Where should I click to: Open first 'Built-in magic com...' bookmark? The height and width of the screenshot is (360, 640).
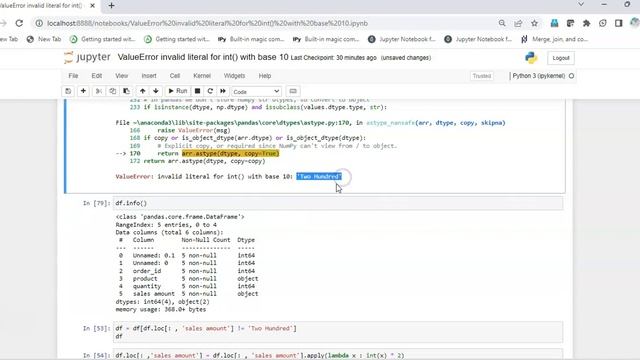point(251,39)
